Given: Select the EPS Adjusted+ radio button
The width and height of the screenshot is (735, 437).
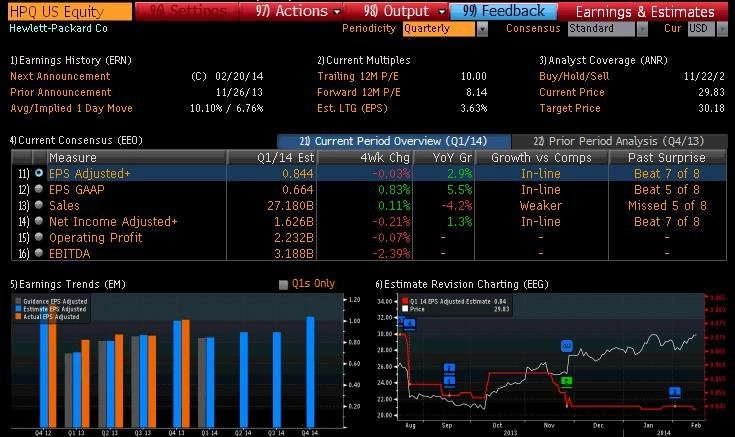Looking at the screenshot, I should point(39,173).
